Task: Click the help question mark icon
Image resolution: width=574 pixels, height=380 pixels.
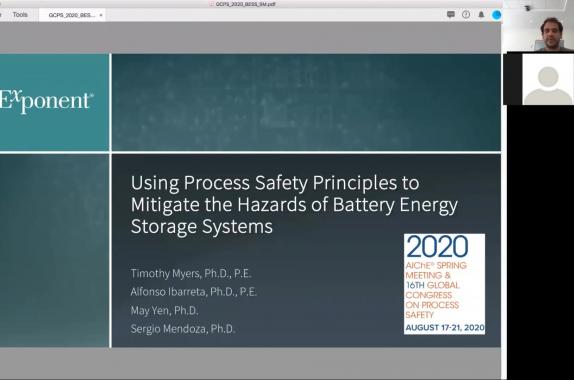Action: coord(466,15)
